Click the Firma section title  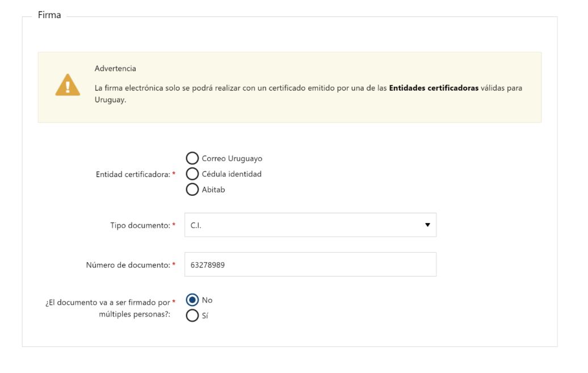[49, 15]
